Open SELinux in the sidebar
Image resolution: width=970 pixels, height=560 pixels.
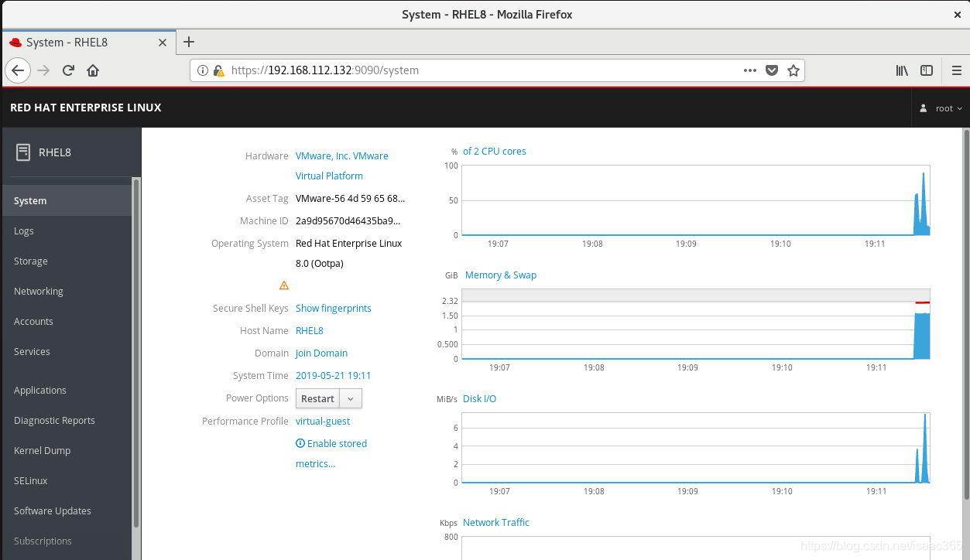[x=66, y=480]
